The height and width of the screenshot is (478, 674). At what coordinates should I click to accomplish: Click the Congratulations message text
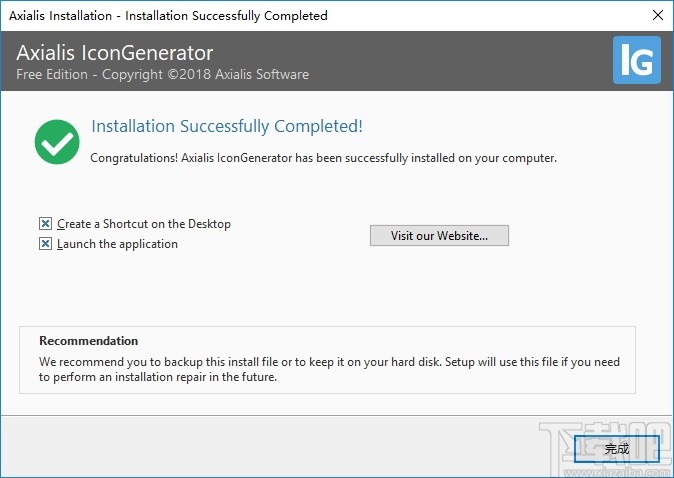(x=322, y=158)
